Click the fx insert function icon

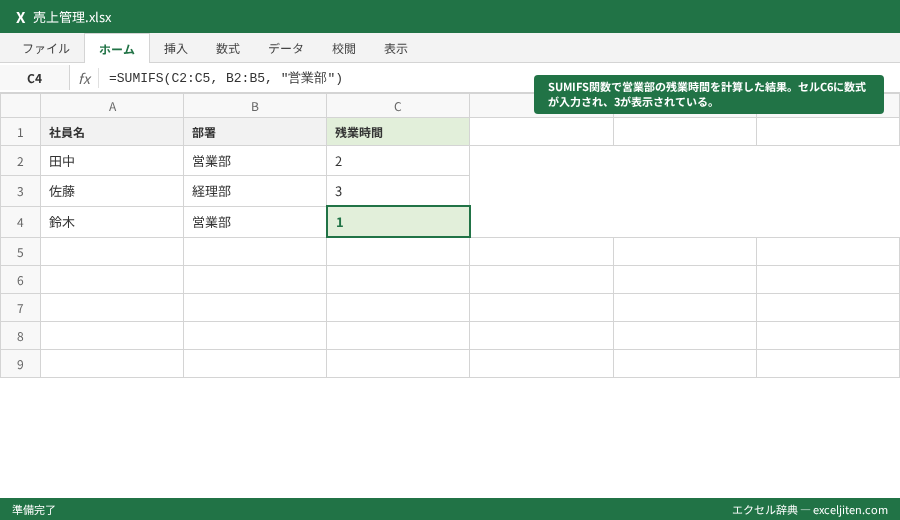click(84, 79)
